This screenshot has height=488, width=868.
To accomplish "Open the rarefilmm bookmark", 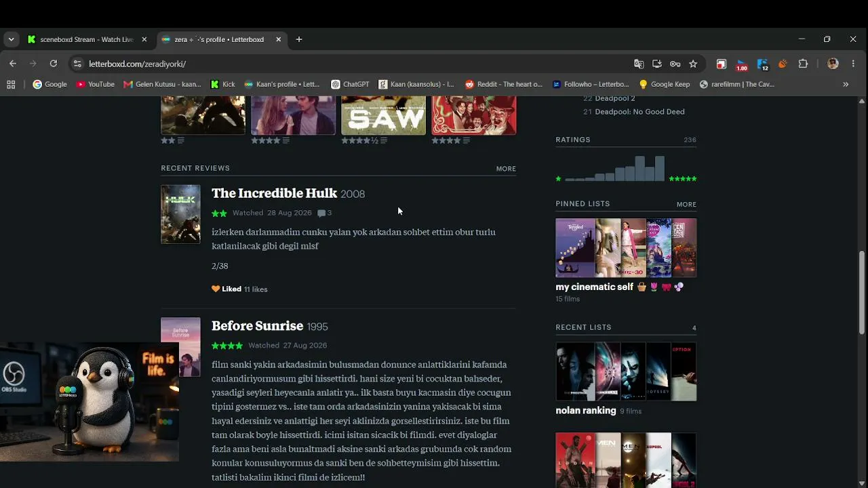I will [x=737, y=85].
